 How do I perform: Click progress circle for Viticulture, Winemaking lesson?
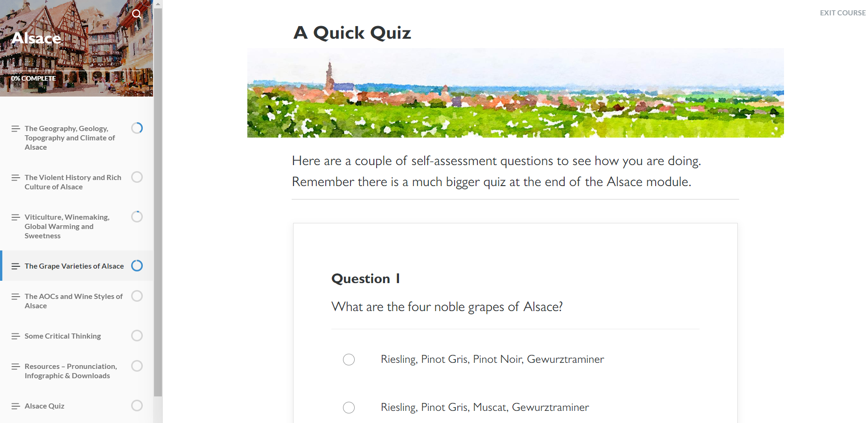click(137, 216)
